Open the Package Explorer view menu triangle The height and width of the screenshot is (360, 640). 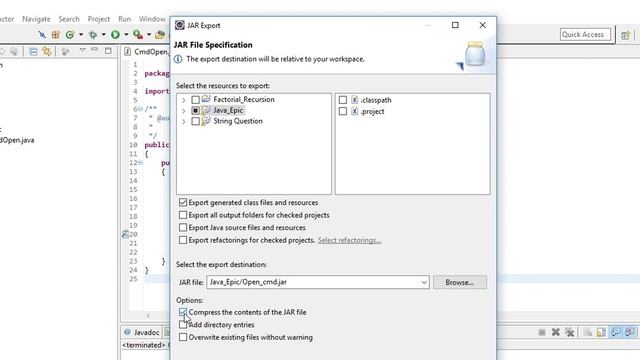(x=82, y=50)
